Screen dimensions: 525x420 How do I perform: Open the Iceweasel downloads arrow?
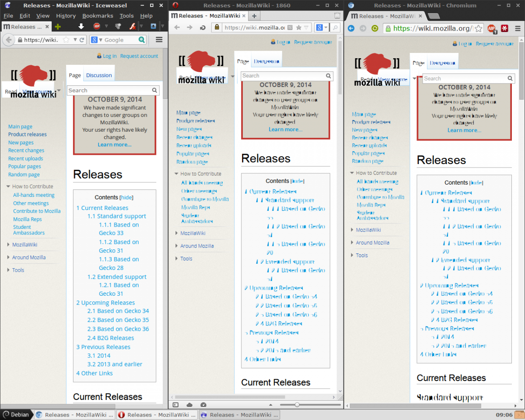pyautogui.click(x=81, y=26)
